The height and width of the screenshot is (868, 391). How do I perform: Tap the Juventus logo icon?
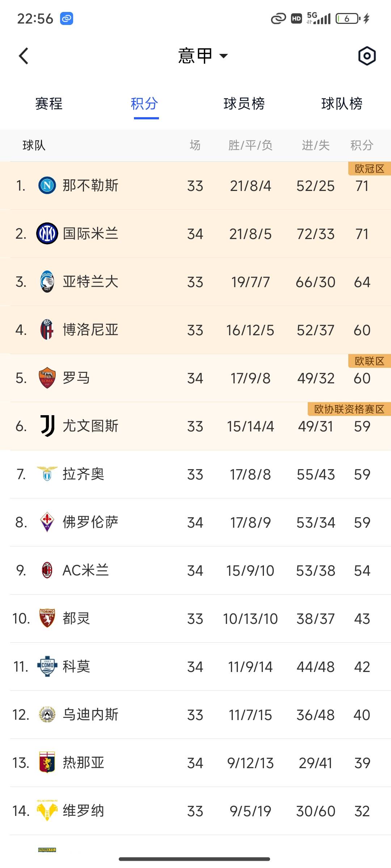point(47,426)
